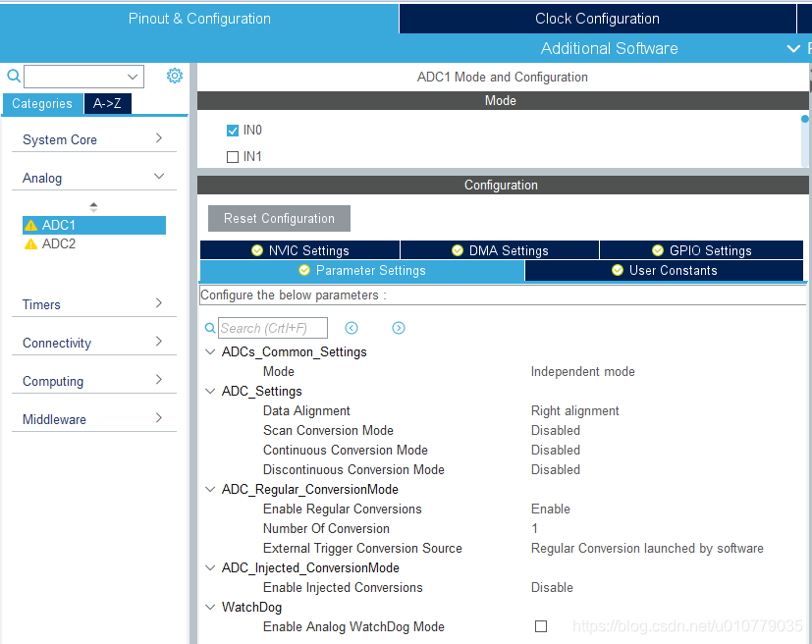Screen dimensions: 812x644
Task: Collapse the ADC_Regular_ConversionMode group
Action: click(x=210, y=489)
